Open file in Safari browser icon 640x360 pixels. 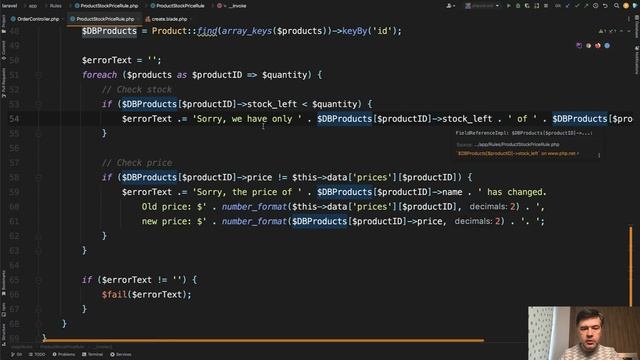(607, 45)
